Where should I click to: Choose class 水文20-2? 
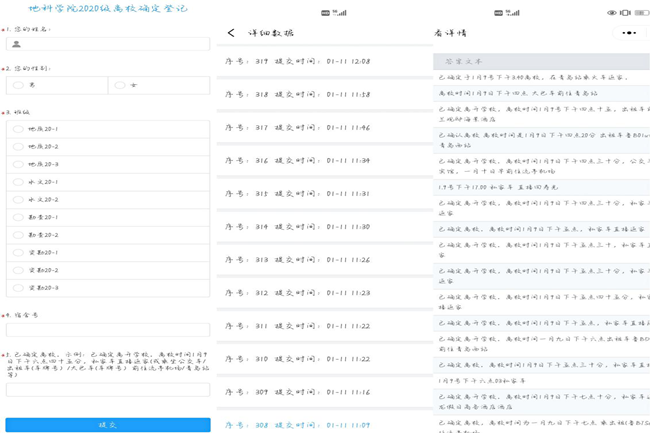108,200
